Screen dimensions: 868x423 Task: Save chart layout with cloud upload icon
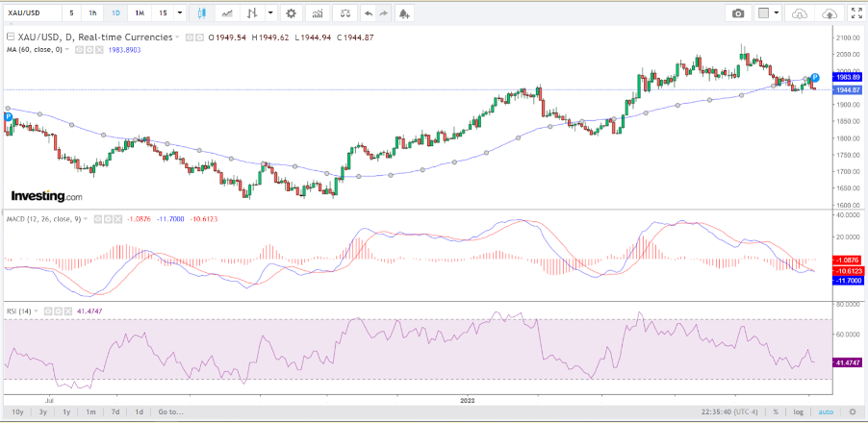pyautogui.click(x=829, y=13)
